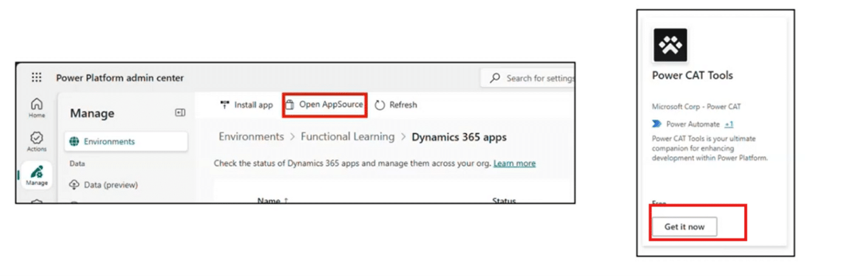The width and height of the screenshot is (868, 276).
Task: Click Power Automate product link
Action: [x=693, y=124]
